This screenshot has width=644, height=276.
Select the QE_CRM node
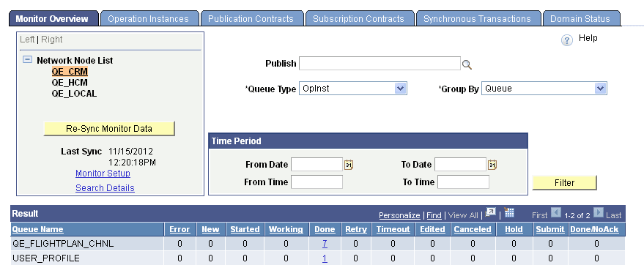point(70,71)
